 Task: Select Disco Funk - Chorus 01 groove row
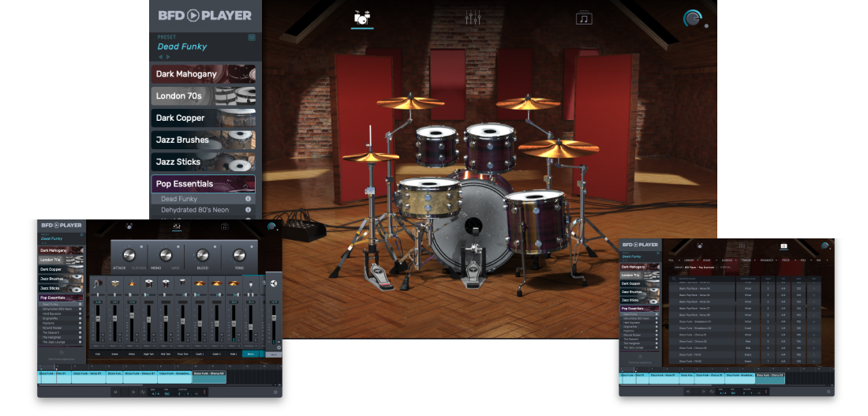pyautogui.click(x=745, y=335)
